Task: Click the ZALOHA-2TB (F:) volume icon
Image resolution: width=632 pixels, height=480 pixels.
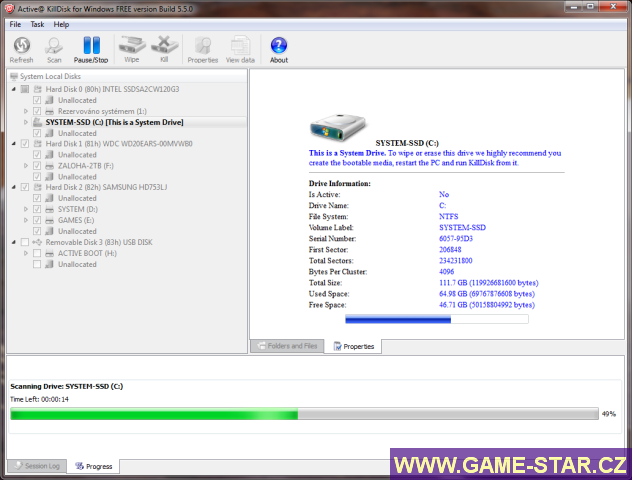Action: 49,166
